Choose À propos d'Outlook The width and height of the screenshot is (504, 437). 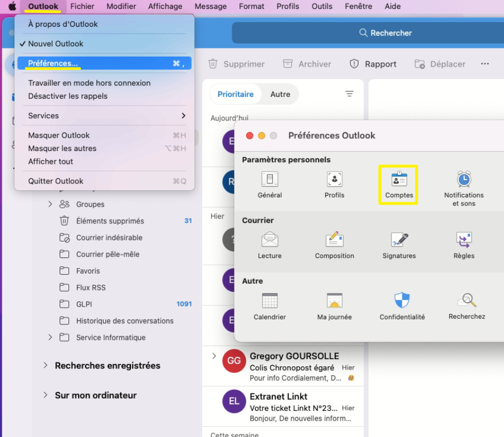pyautogui.click(x=104, y=24)
